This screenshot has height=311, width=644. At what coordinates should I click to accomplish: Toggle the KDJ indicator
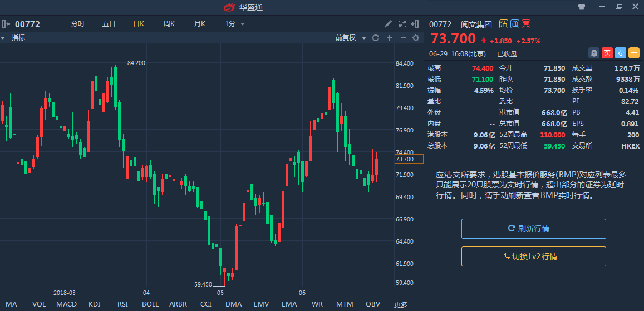pyautogui.click(x=95, y=304)
